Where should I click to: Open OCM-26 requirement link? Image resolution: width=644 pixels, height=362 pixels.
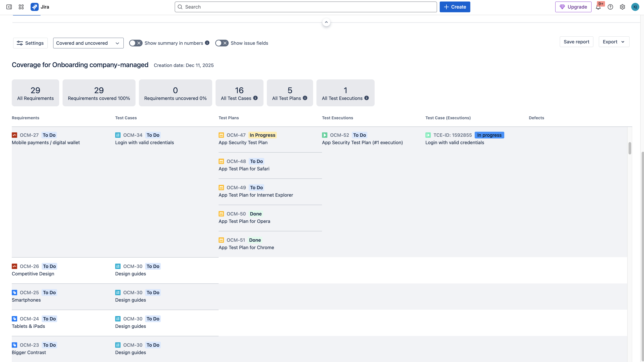click(x=29, y=266)
